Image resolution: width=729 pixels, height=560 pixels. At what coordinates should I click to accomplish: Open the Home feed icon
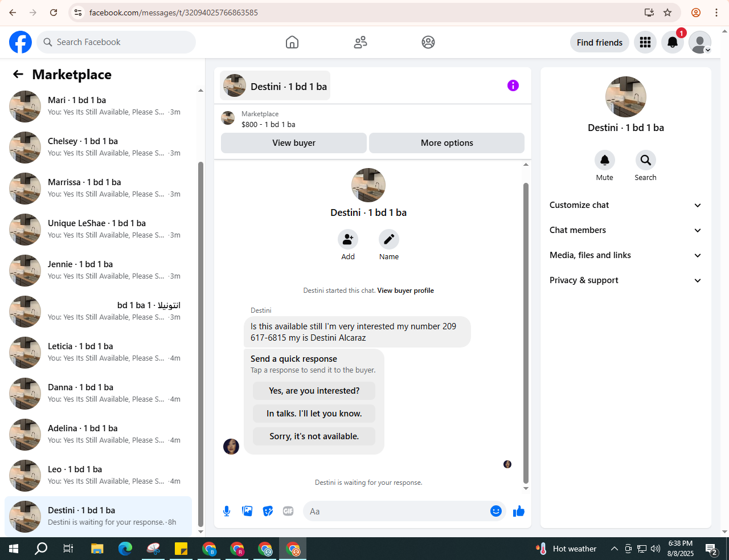tap(292, 42)
